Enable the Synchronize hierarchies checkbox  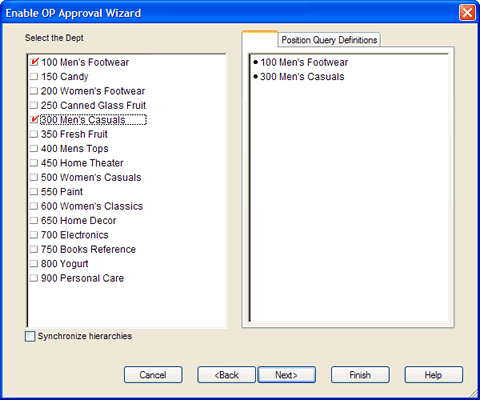click(x=30, y=336)
